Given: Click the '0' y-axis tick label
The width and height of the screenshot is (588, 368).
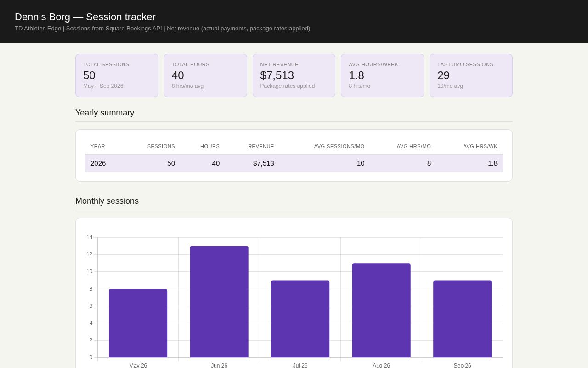Looking at the screenshot, I should (x=91, y=357).
